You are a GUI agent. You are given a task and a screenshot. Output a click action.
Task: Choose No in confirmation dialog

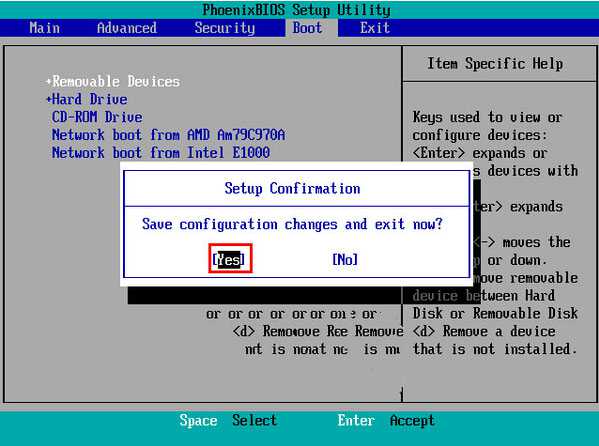[345, 259]
